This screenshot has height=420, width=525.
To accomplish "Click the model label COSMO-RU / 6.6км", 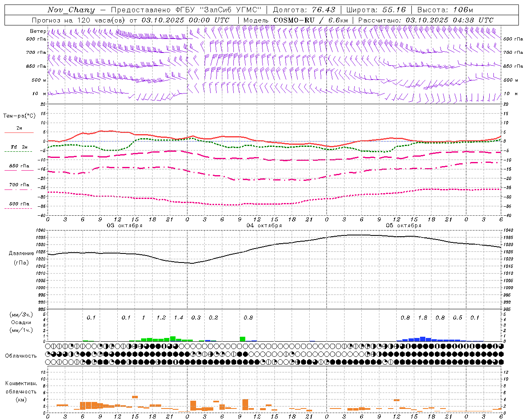I will click(296, 20).
